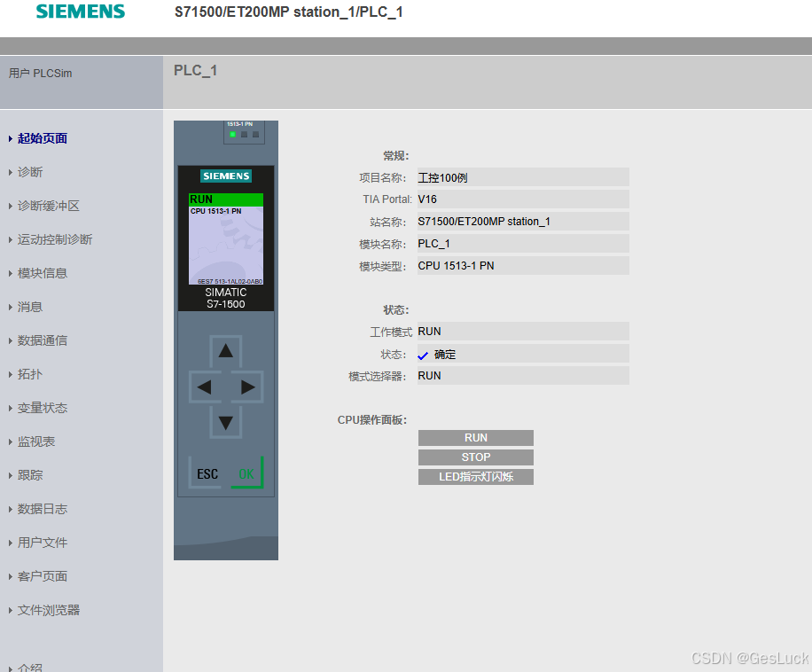Click TIA Portal value V16
812x672 pixels.
point(523,199)
